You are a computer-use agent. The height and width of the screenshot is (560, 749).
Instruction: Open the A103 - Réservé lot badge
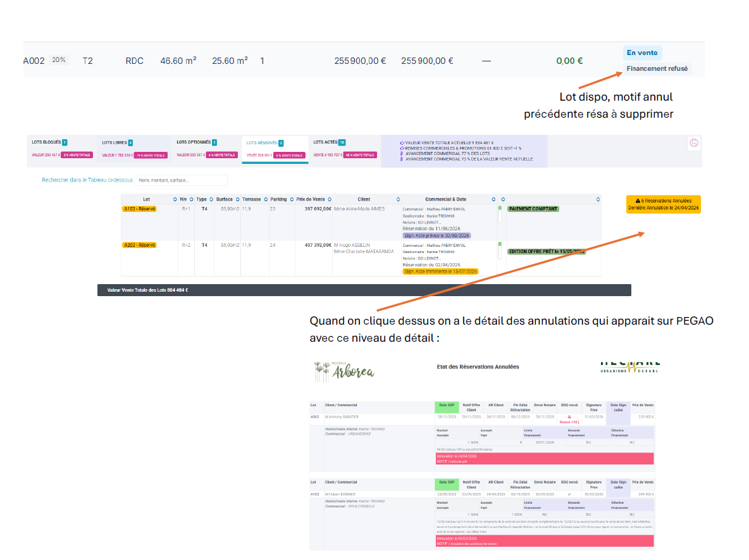pos(139,209)
